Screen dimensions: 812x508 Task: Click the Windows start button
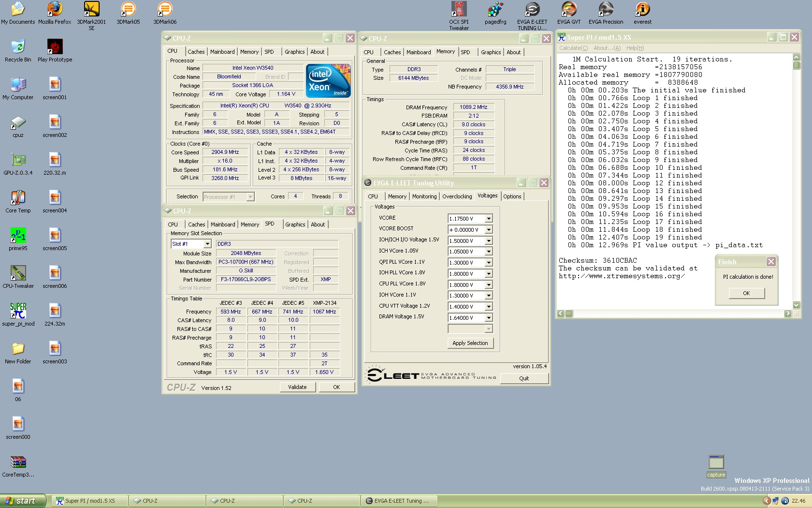(23, 501)
